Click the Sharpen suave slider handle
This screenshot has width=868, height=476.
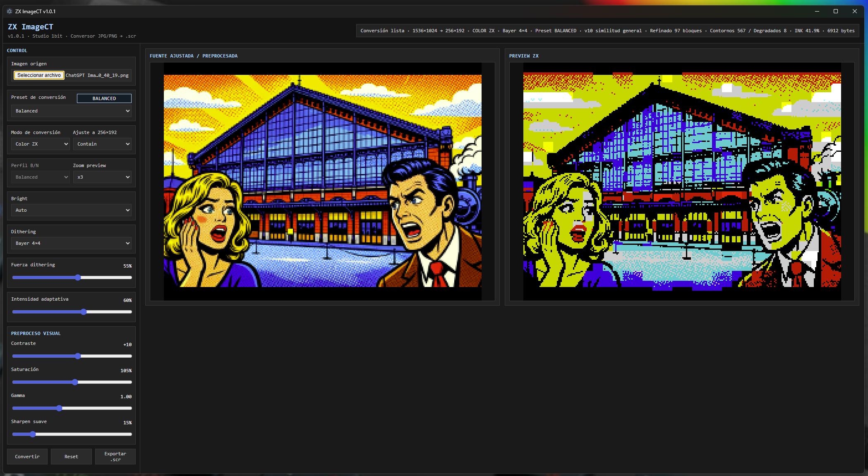click(x=33, y=434)
